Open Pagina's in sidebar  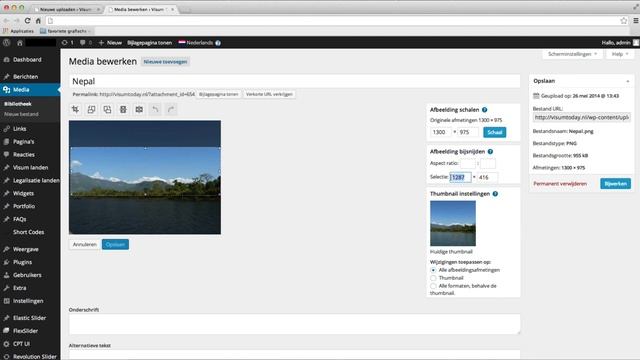click(24, 142)
